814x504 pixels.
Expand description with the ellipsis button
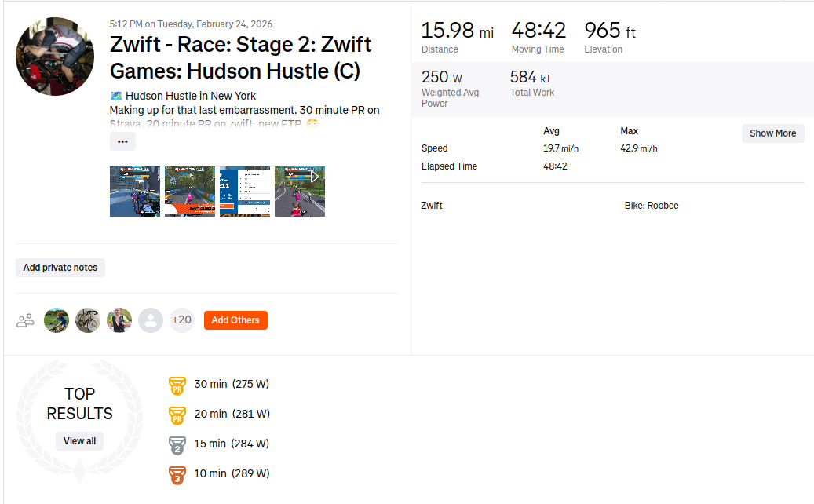tap(122, 141)
